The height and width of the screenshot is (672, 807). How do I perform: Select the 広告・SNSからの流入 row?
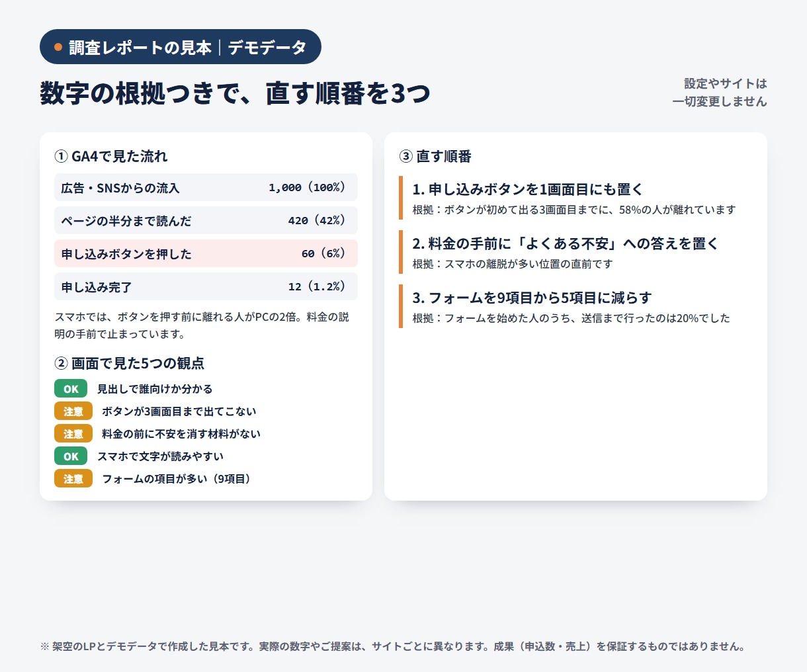pos(206,187)
